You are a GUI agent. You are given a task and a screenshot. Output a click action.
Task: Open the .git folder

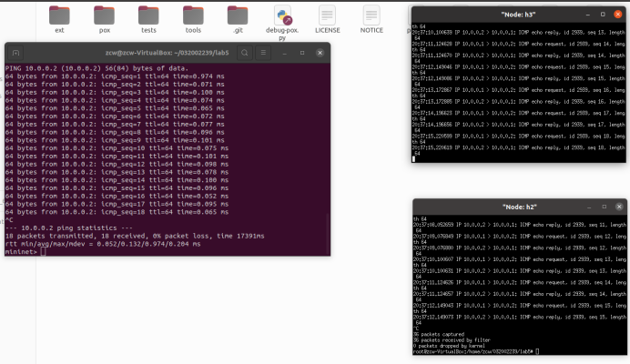coord(238,19)
